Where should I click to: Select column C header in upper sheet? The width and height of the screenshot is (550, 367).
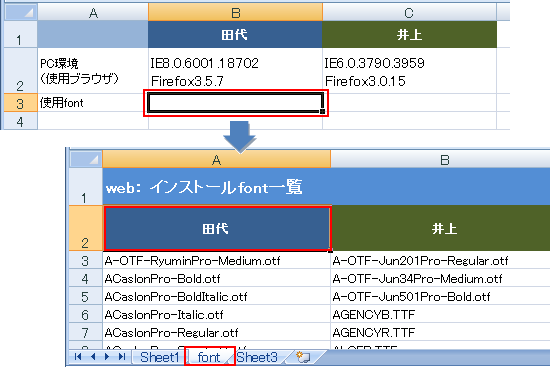point(409,13)
